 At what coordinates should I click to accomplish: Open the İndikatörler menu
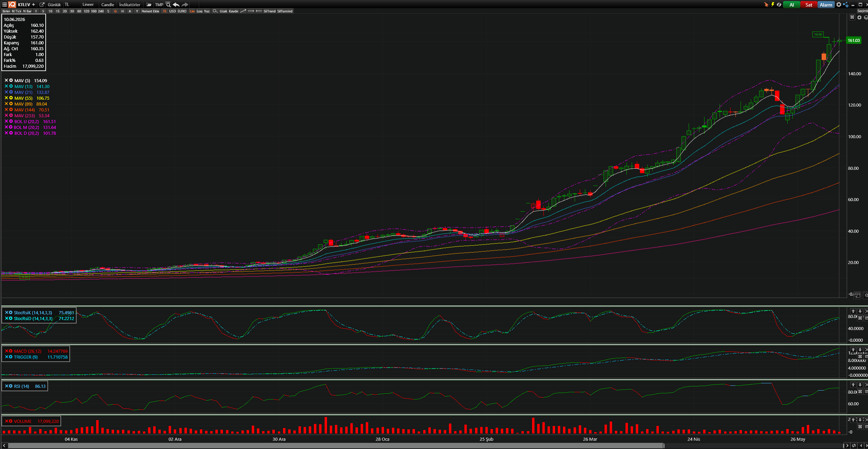[x=130, y=4]
